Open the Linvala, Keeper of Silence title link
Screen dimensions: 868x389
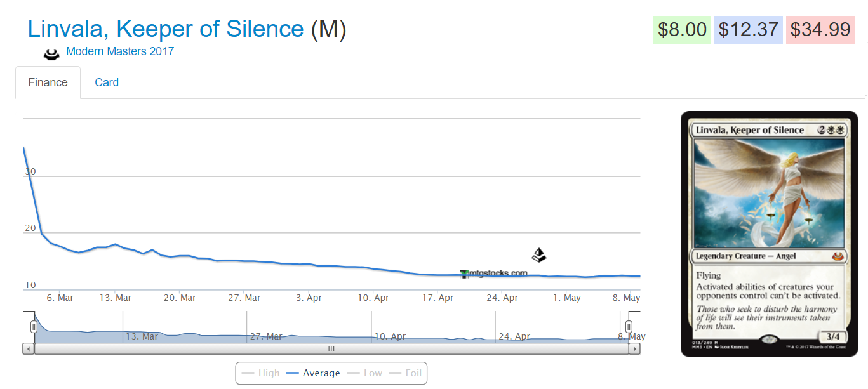(166, 29)
